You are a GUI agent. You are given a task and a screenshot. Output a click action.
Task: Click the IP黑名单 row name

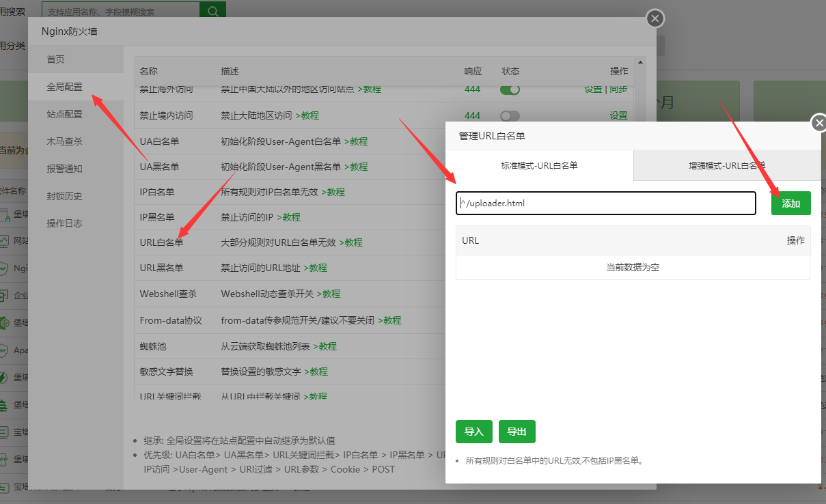click(x=157, y=217)
